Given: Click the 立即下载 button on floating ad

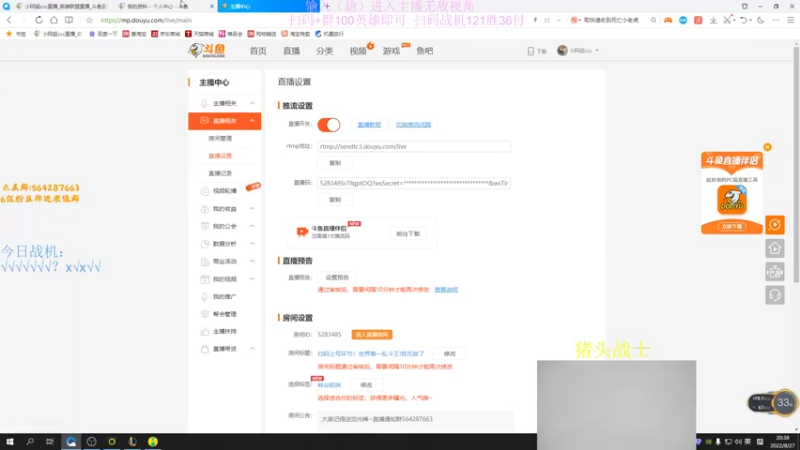Looking at the screenshot, I should (x=732, y=227).
